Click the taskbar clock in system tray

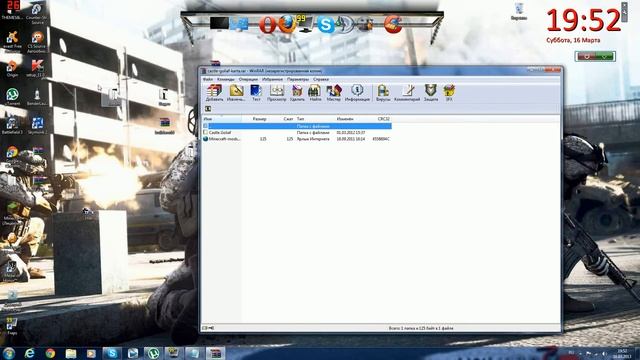(x=622, y=353)
